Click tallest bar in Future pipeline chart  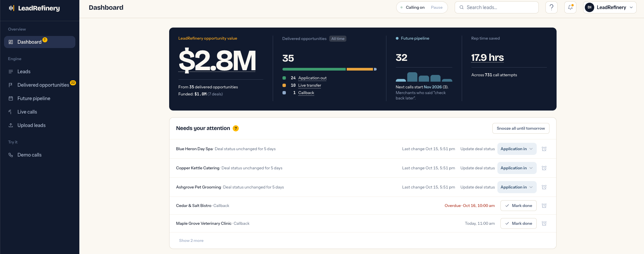click(412, 77)
